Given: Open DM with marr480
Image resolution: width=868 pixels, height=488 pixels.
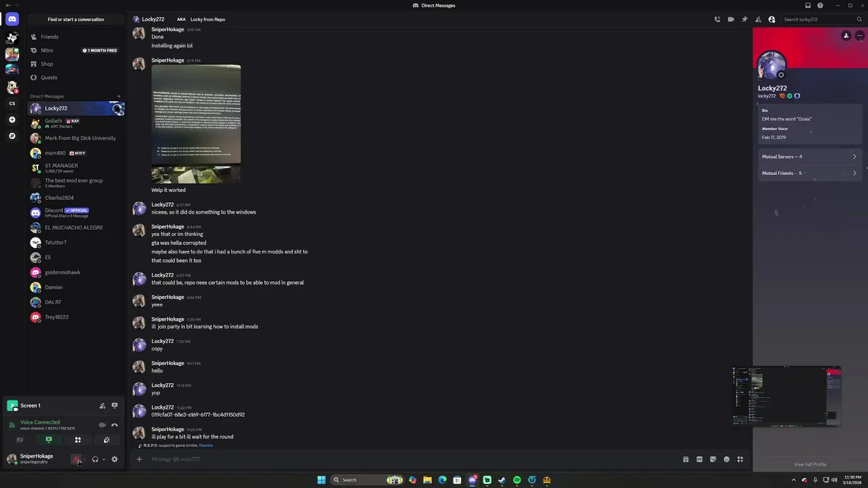Looking at the screenshot, I should 76,153.
